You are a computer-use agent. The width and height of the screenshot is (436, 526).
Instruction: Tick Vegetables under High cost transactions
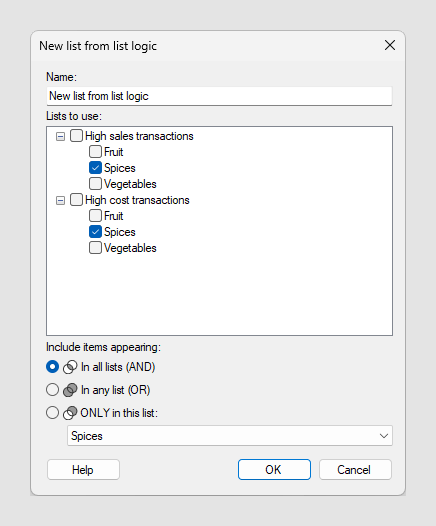point(95,248)
